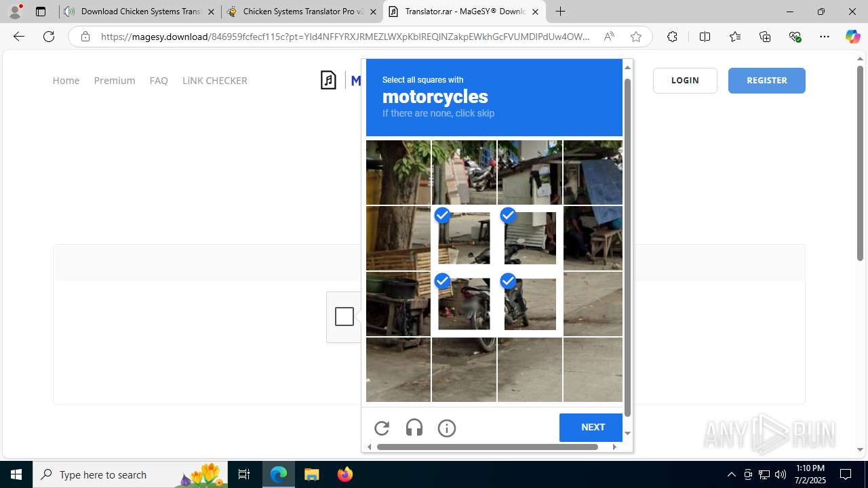Deselect the checked tile with corrugated metal sheet
The width and height of the screenshot is (868, 488).
coord(530,239)
